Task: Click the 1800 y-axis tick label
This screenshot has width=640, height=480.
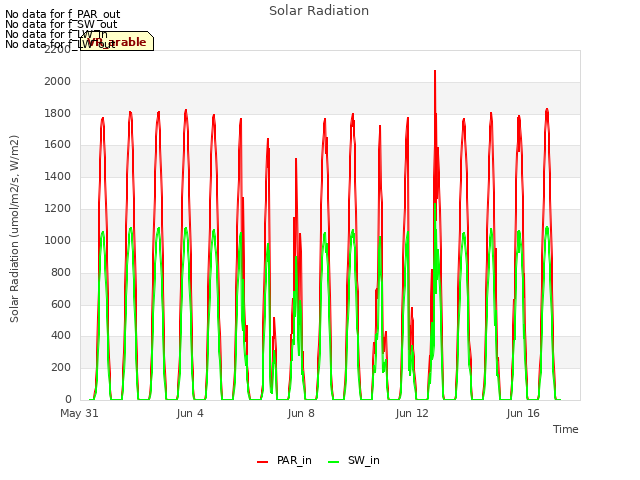Action: (58, 113)
